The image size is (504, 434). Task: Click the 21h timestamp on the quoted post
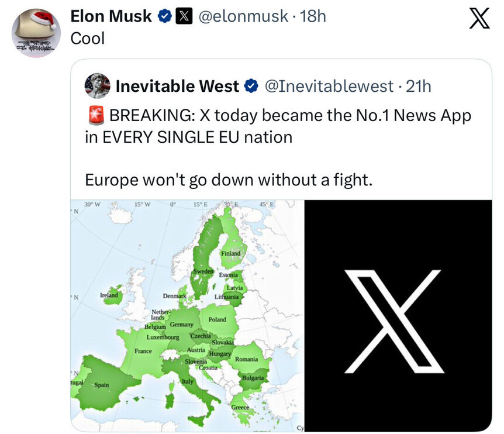[419, 87]
